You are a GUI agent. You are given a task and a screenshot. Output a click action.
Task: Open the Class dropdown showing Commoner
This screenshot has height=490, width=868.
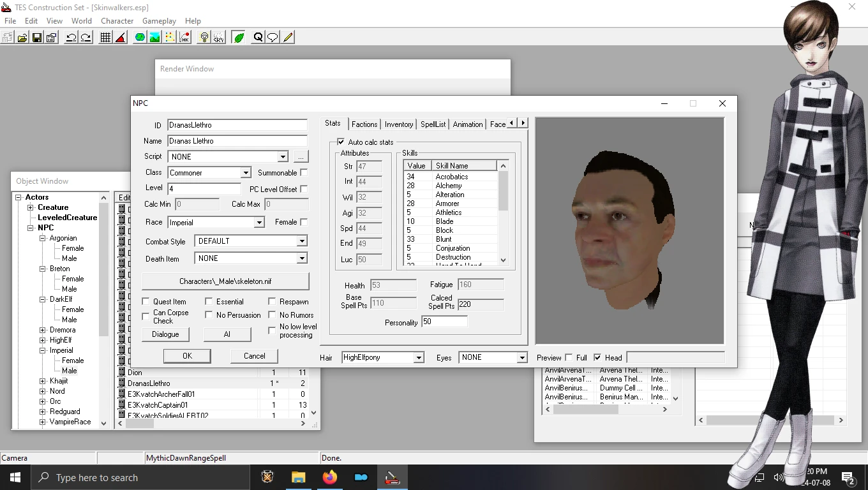coord(245,173)
